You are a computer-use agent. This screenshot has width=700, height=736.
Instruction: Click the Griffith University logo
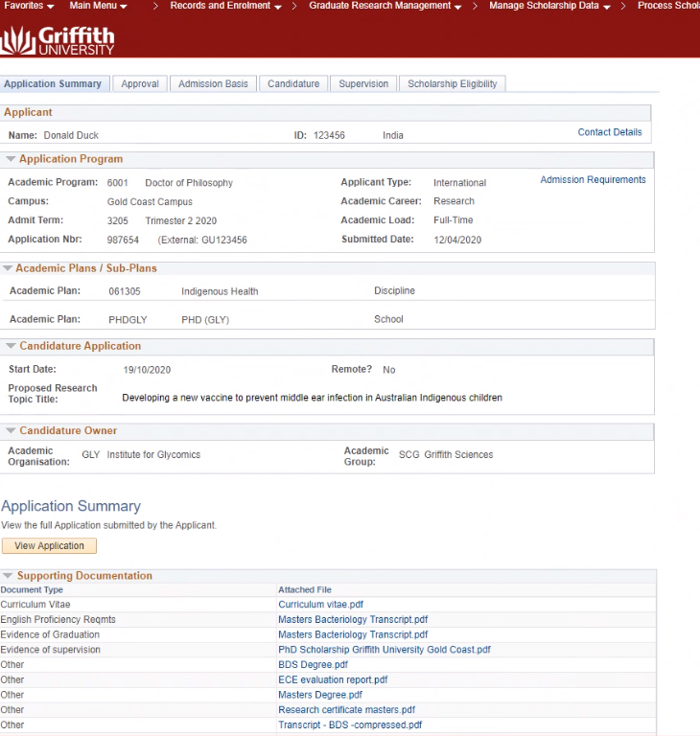click(58, 39)
